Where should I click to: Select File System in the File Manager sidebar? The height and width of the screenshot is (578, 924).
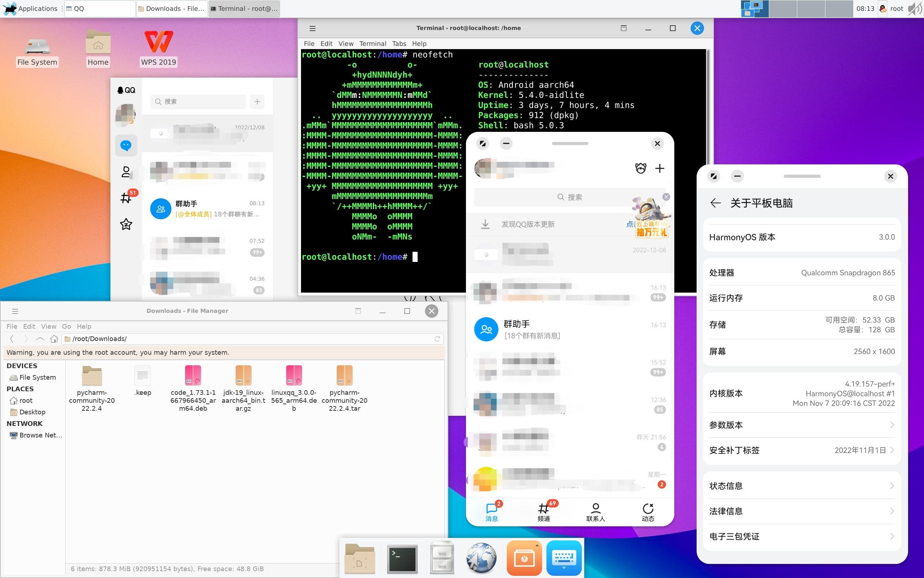33,377
